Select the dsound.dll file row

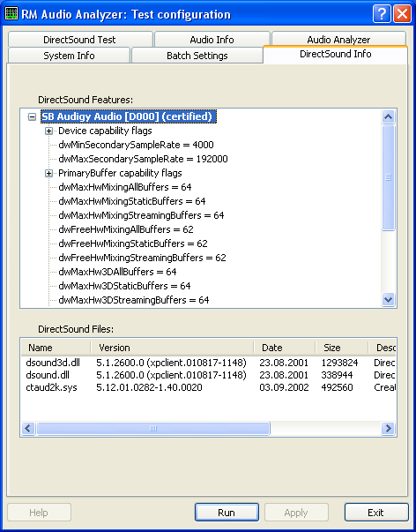(208, 375)
